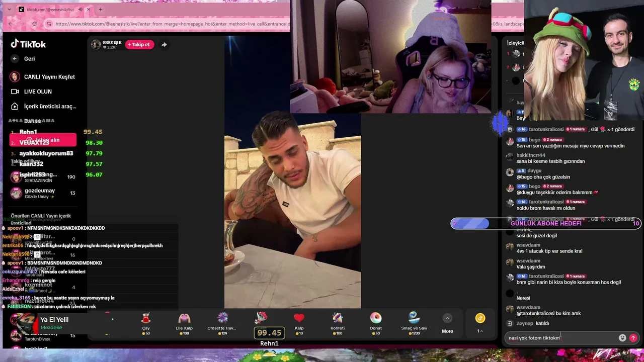Click the 'Zeynep katıldı' join notice
The height and width of the screenshot is (362, 644).
tap(532, 323)
